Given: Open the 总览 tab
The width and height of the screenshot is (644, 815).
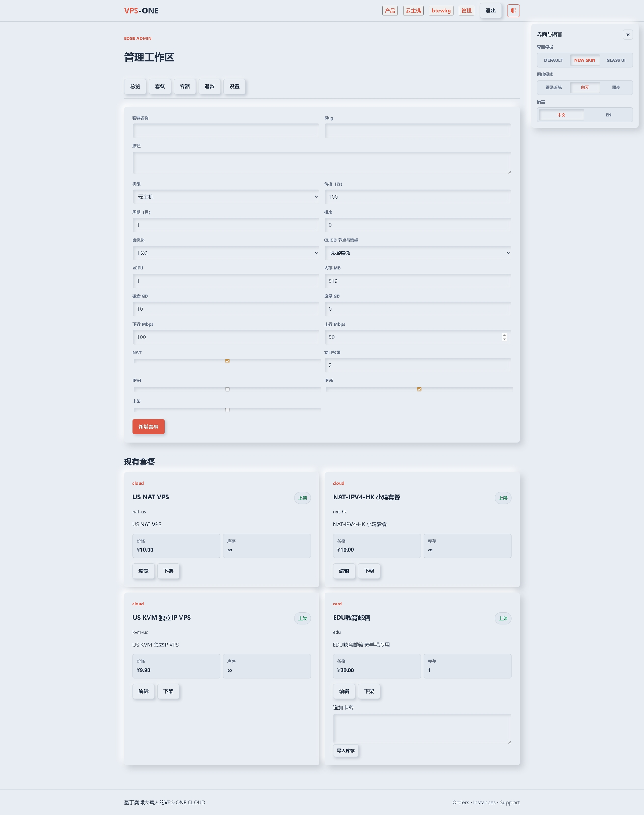Looking at the screenshot, I should tap(135, 86).
